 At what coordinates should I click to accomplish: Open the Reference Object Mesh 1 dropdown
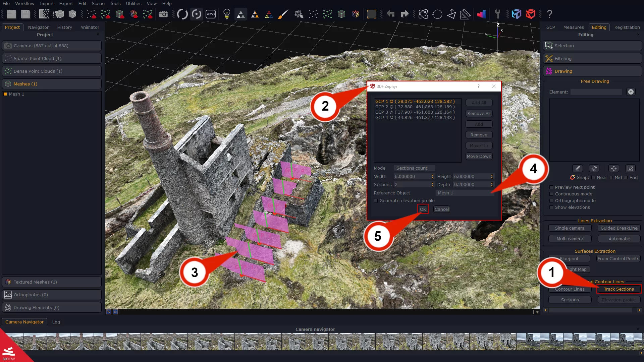pyautogui.click(x=465, y=193)
